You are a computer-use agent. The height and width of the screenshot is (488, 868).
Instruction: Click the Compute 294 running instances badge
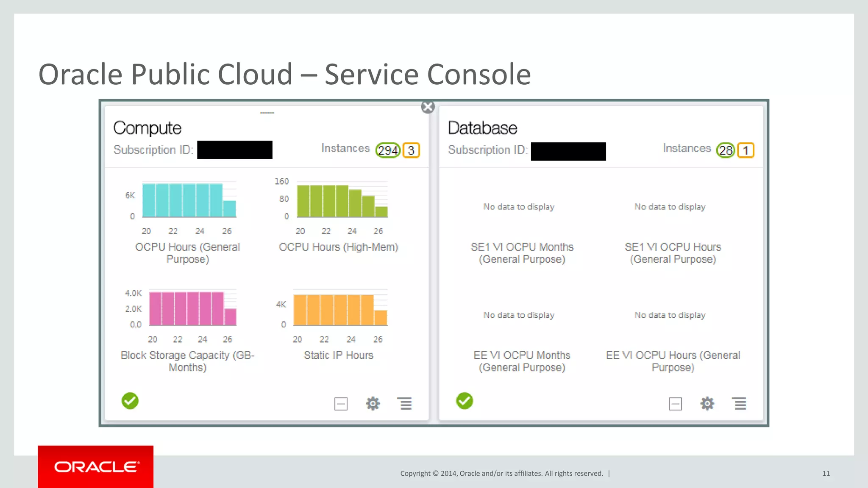388,150
